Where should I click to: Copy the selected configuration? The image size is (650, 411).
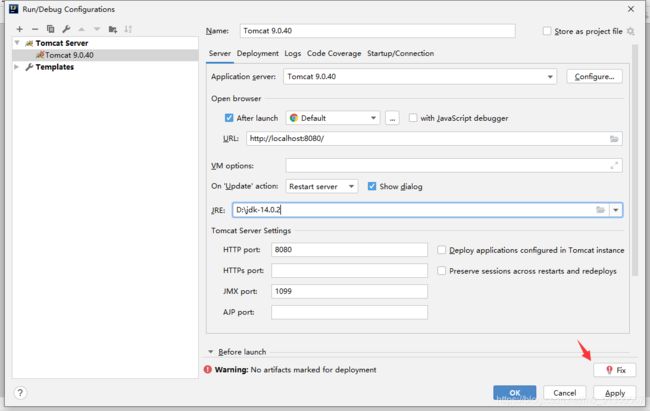[51, 29]
